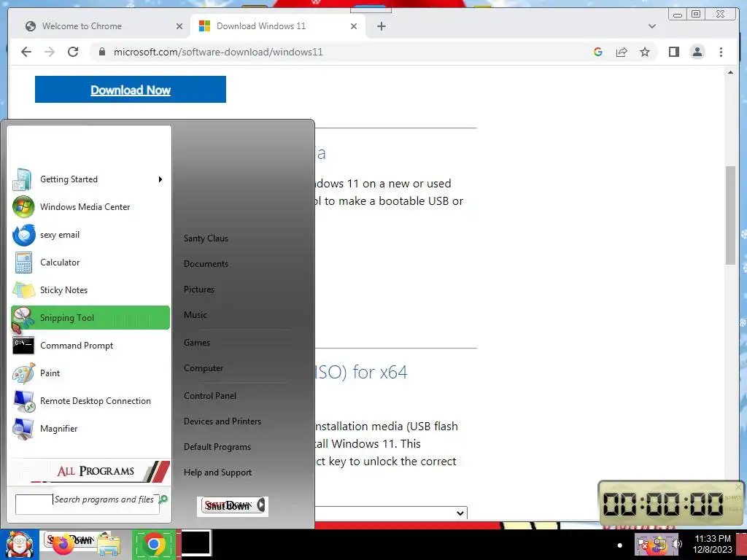This screenshot has height=560, width=747.
Task: Click the Search programs and files box
Action: (88, 505)
